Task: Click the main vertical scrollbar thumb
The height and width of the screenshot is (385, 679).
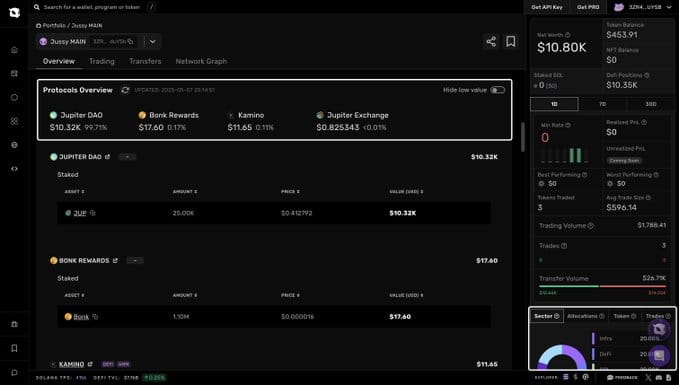Action: (523, 137)
